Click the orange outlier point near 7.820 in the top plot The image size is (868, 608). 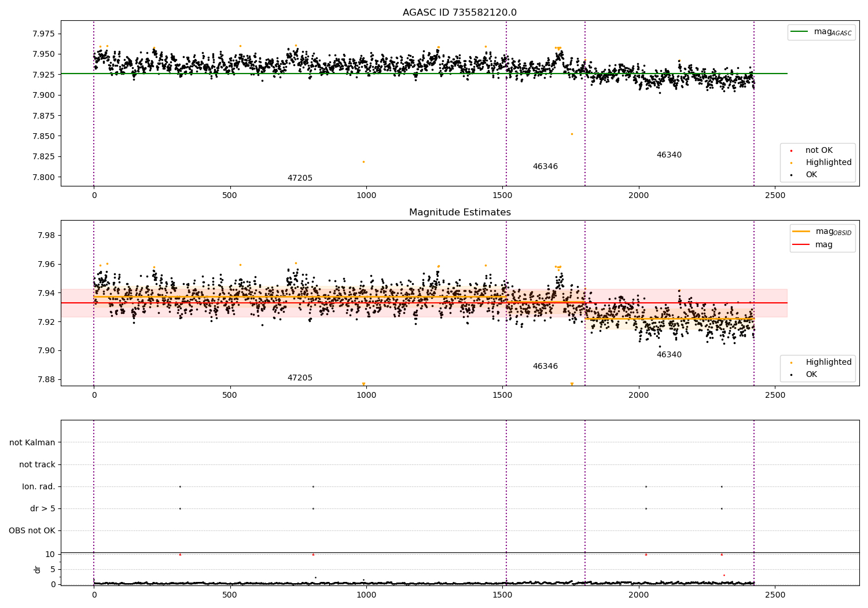[x=363, y=162]
